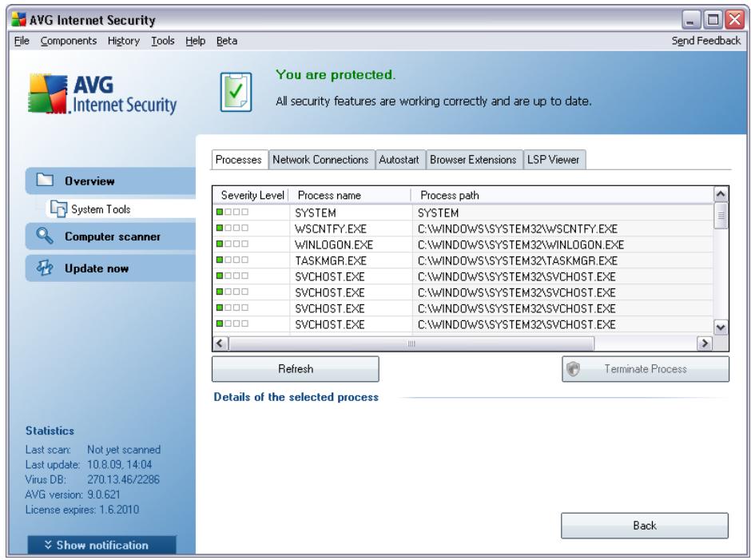Click the shield icon on Terminate Process
This screenshot has width=751, height=560.
pyautogui.click(x=573, y=369)
